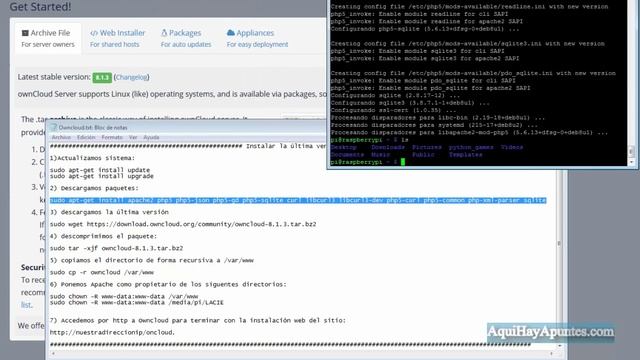Click the 'sudo tar -xjf owncloud-8.1.3.tar.bz2' line

point(116,248)
